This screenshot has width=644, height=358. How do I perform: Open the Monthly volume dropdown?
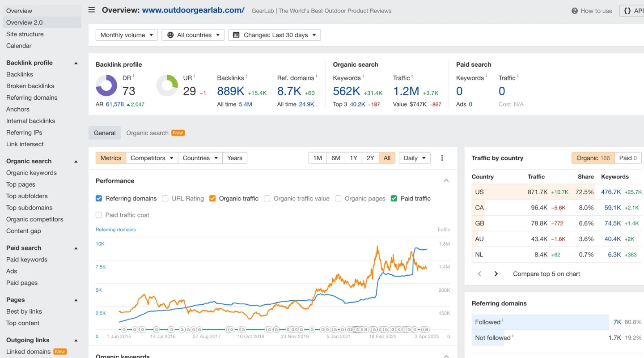click(x=127, y=35)
